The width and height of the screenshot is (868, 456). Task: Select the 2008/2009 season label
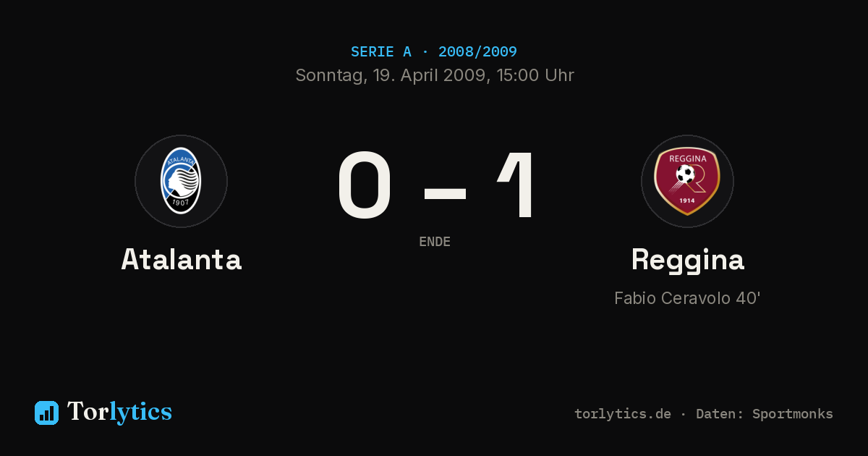pyautogui.click(x=477, y=52)
